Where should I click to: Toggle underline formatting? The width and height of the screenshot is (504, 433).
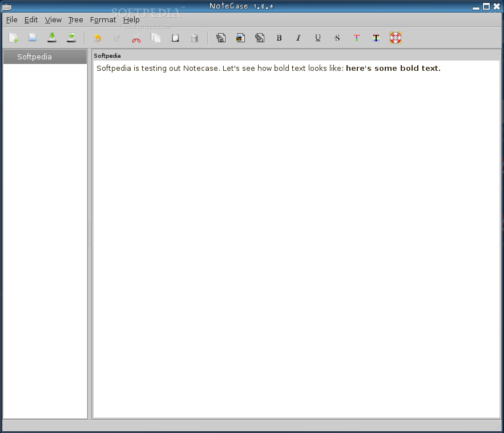point(318,38)
